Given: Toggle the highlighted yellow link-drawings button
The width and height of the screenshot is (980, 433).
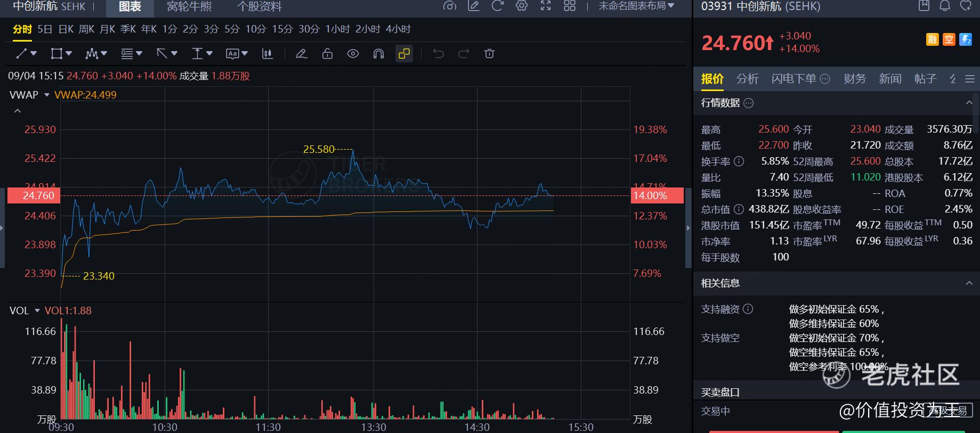Looking at the screenshot, I should [x=404, y=53].
